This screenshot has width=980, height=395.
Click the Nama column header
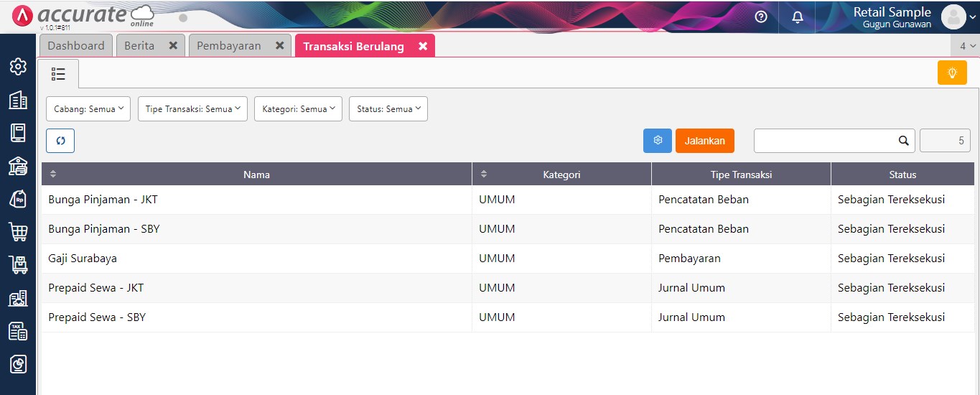click(x=256, y=174)
